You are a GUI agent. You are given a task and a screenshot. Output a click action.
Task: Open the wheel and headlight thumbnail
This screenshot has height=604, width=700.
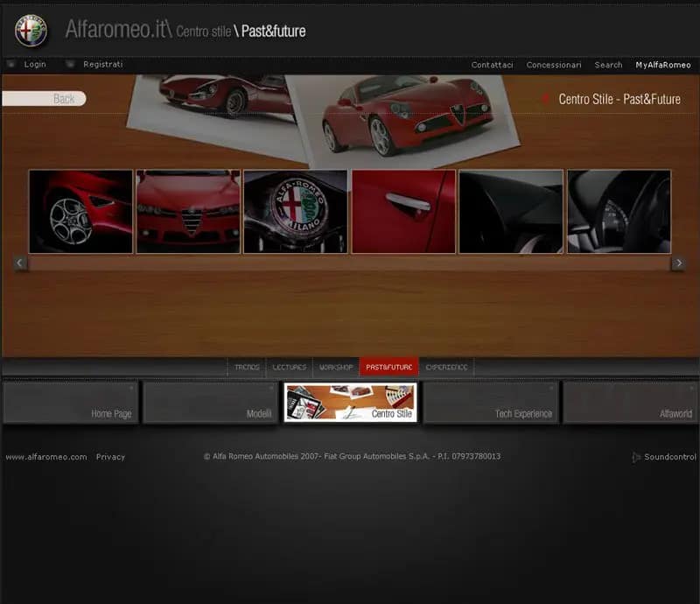click(x=80, y=211)
